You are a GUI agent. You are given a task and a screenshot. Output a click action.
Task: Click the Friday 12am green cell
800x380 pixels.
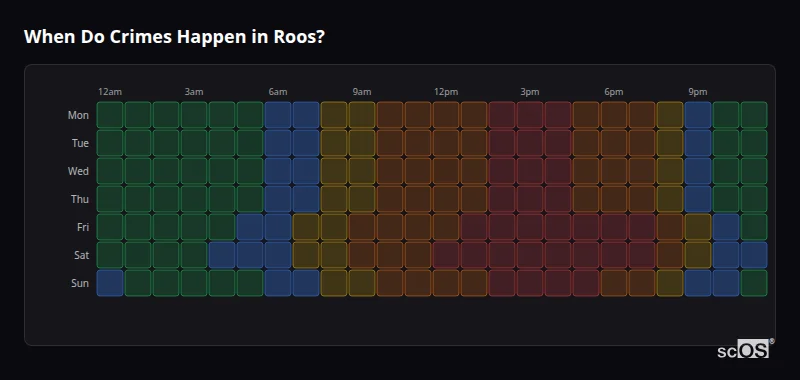[x=110, y=227]
